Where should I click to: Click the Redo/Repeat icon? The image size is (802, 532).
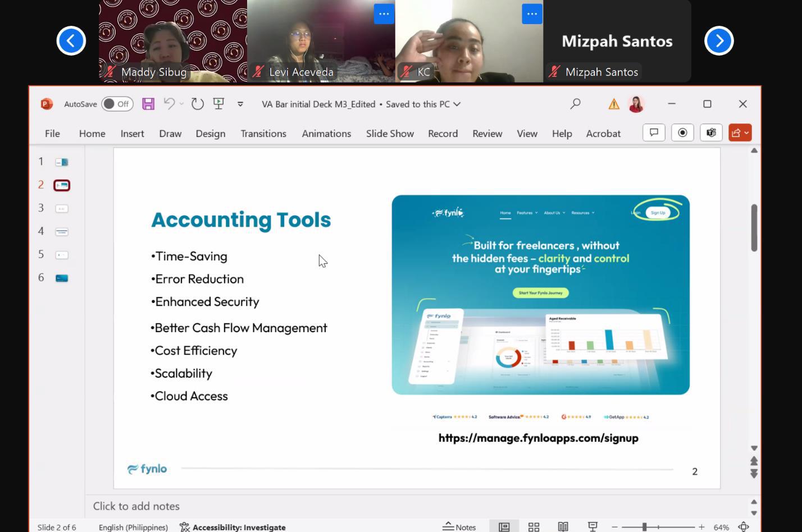pos(197,104)
